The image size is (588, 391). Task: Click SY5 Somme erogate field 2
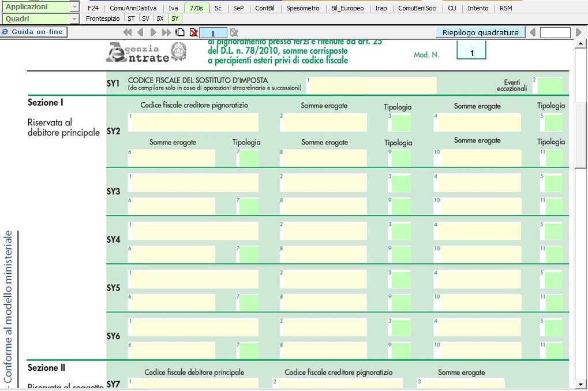(324, 280)
